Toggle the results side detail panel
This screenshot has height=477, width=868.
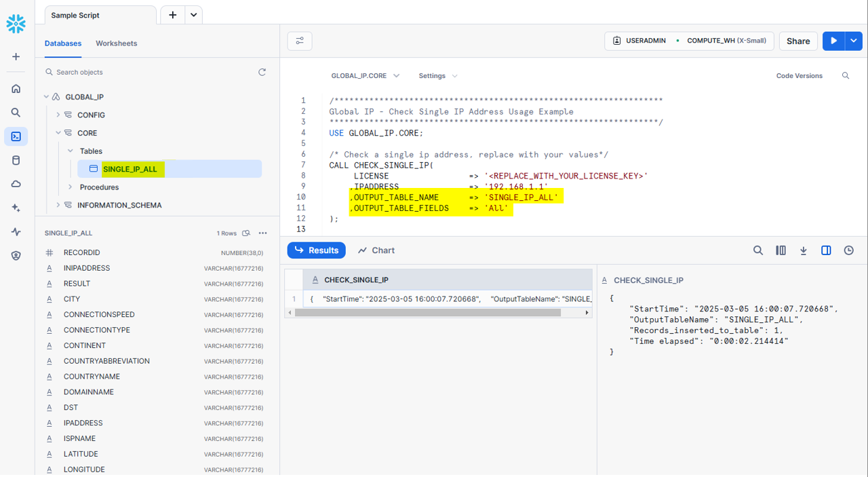click(x=826, y=250)
